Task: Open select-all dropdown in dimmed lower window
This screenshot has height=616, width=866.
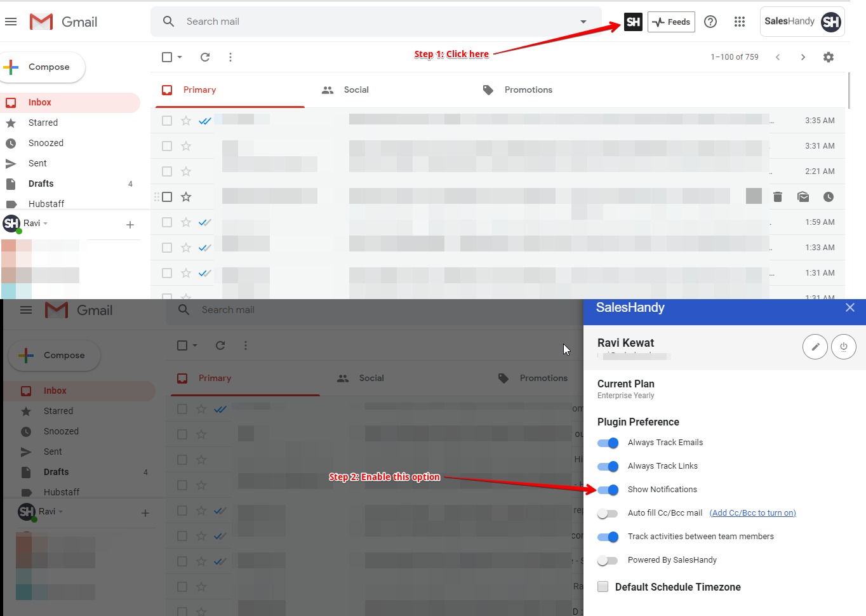Action: [195, 345]
